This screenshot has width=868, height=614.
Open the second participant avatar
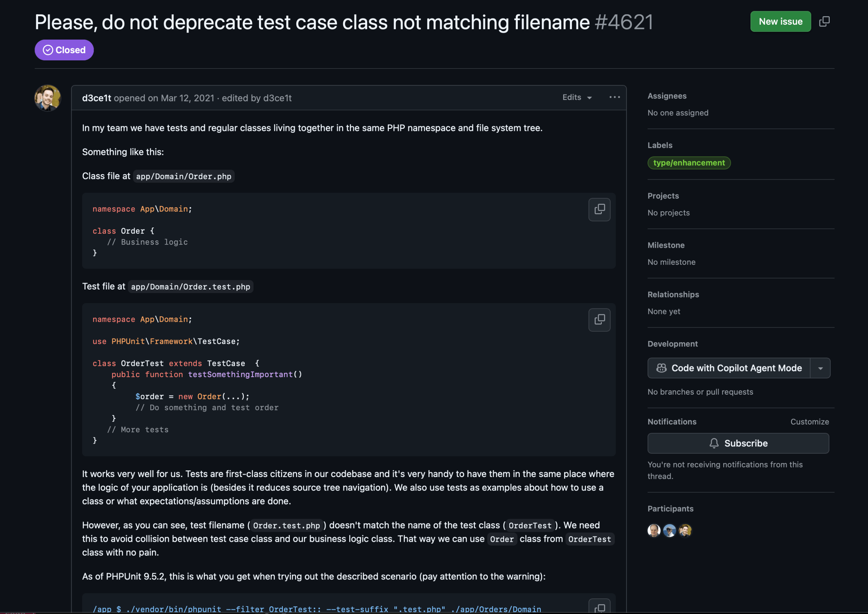(x=670, y=531)
